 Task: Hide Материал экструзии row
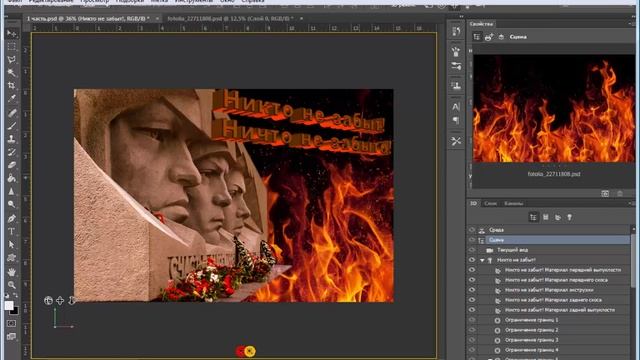[472, 290]
